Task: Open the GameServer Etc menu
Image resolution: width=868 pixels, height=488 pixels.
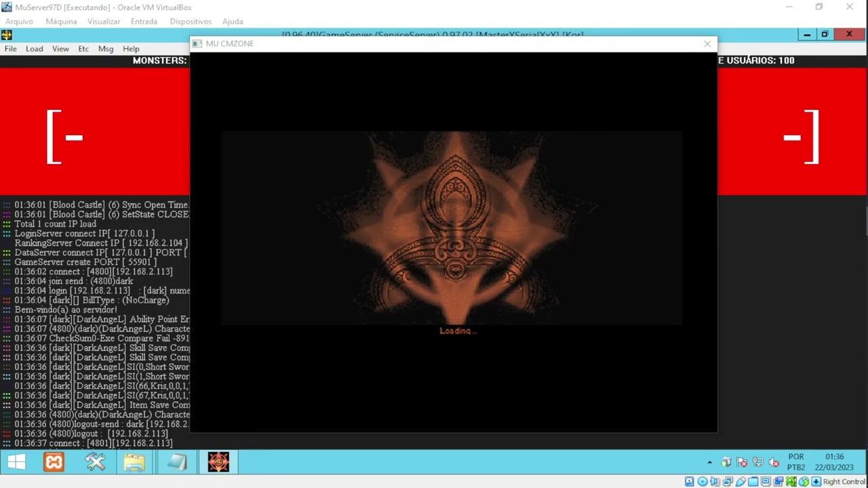Action: pyautogui.click(x=83, y=49)
